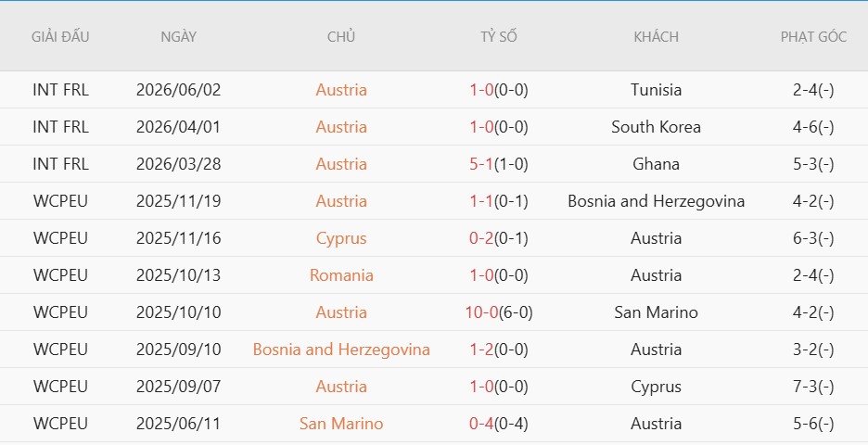Image resolution: width=868 pixels, height=445 pixels.
Task: Select Austria home team on 2026/06/02 row
Action: pos(341,90)
